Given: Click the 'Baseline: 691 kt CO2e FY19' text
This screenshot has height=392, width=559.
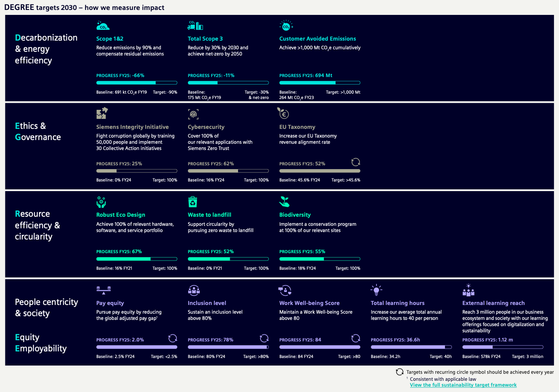Looking at the screenshot, I should 122,92.
